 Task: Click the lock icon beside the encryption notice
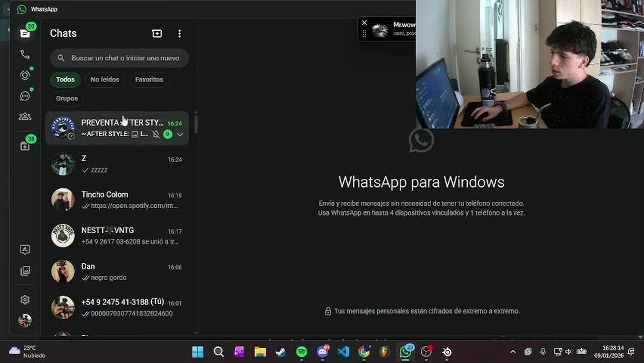[328, 311]
